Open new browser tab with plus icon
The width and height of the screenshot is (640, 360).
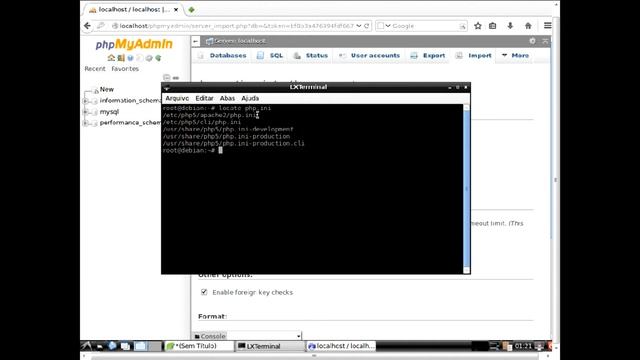[191, 9]
